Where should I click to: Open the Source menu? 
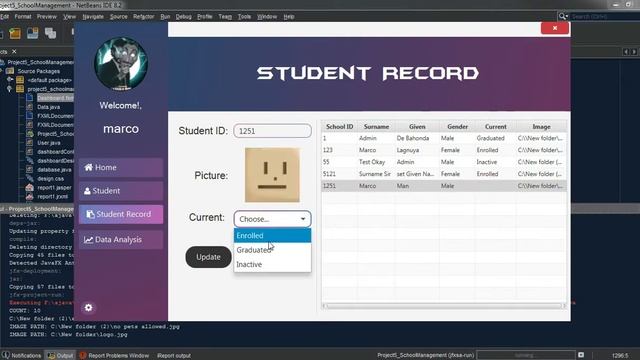pos(119,17)
